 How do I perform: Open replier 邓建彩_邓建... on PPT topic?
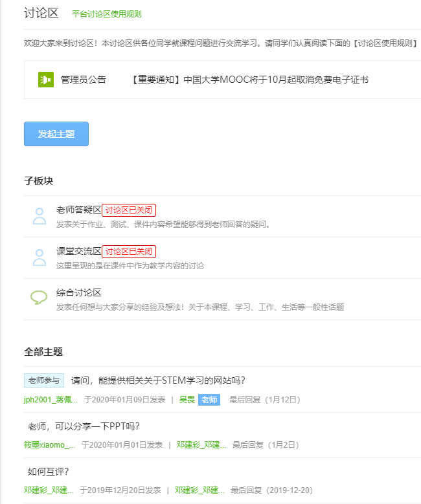point(201,445)
